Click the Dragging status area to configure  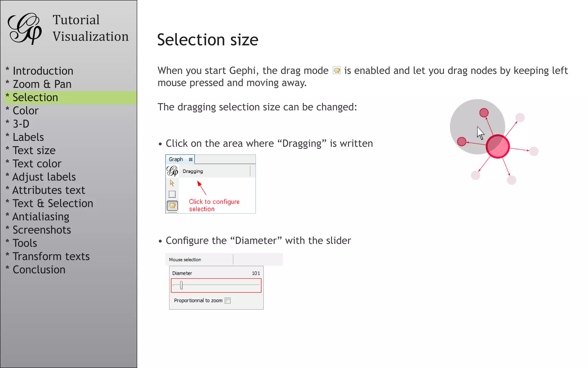click(x=193, y=171)
